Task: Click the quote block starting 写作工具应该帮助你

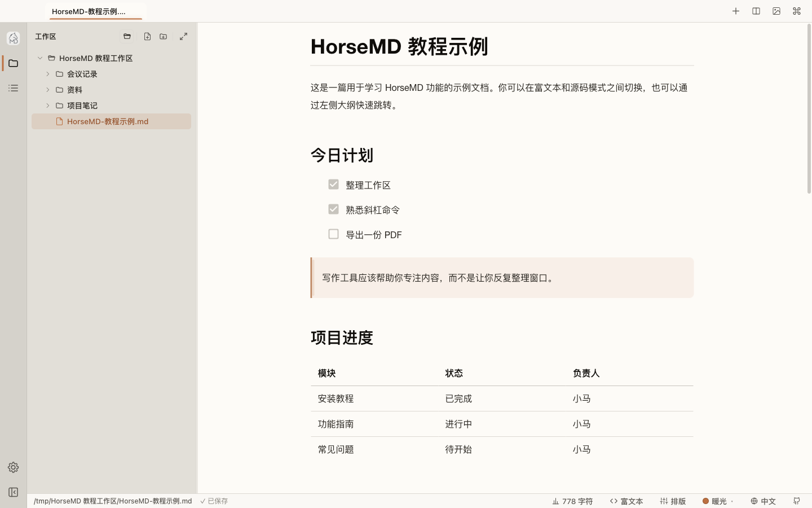Action: 502,278
